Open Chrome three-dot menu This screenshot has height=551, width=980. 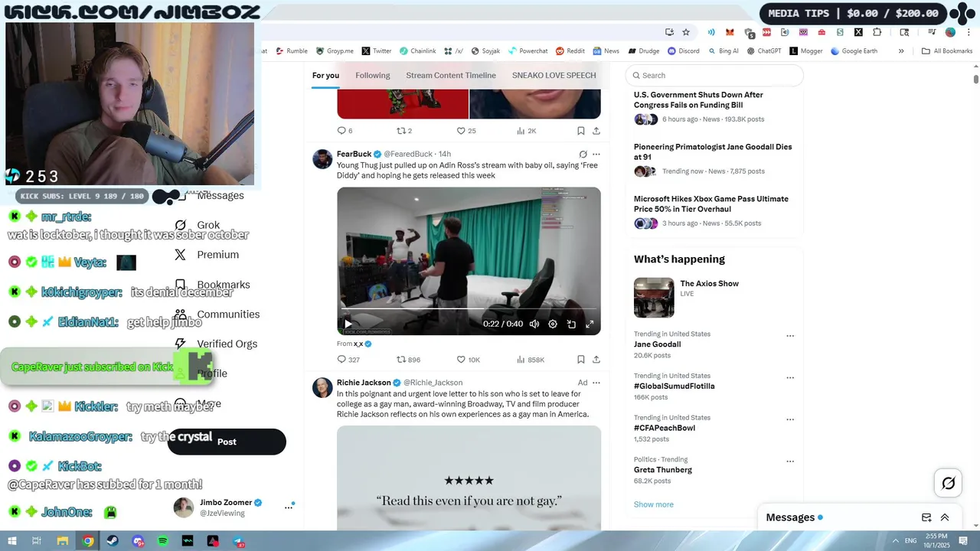[969, 32]
